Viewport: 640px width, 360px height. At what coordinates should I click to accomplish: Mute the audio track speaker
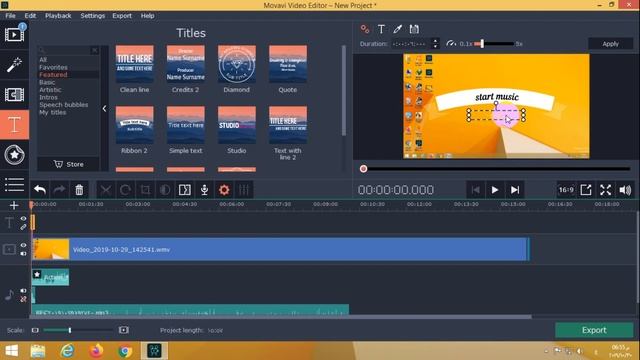[x=23, y=291]
